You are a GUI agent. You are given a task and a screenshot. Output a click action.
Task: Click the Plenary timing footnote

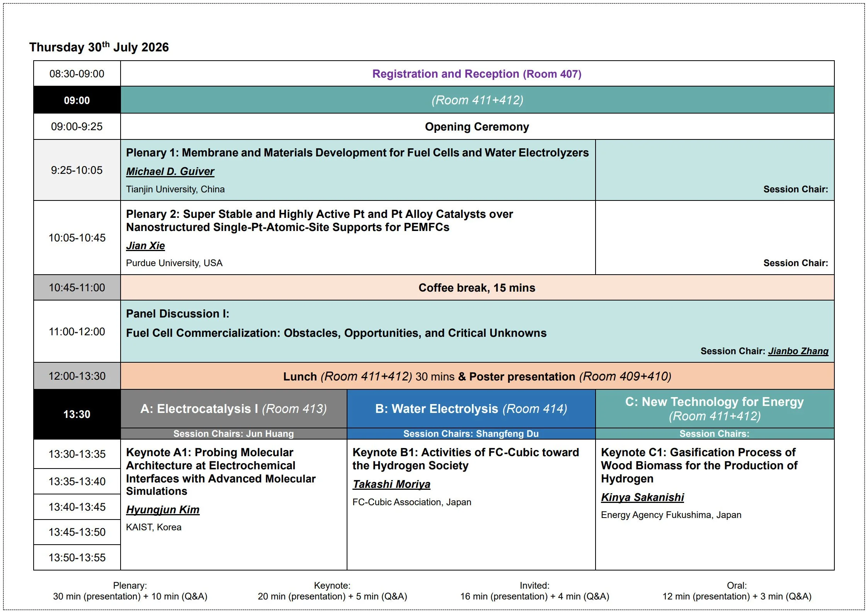[x=130, y=591]
